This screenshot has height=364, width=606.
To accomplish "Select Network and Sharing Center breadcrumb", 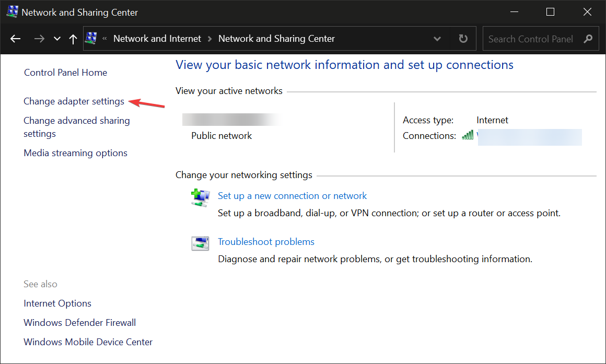I will 276,39.
